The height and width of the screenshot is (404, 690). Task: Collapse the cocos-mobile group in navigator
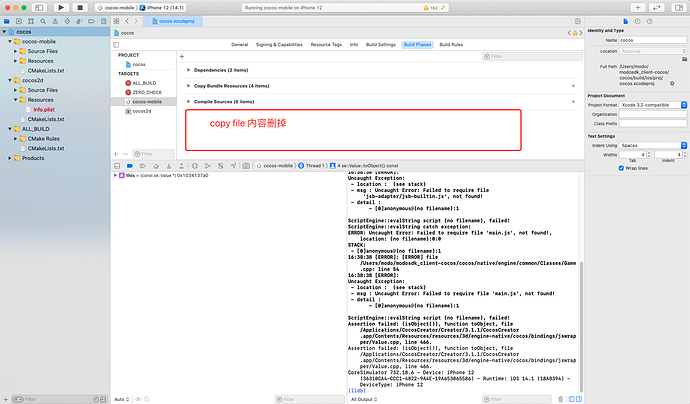[x=10, y=41]
